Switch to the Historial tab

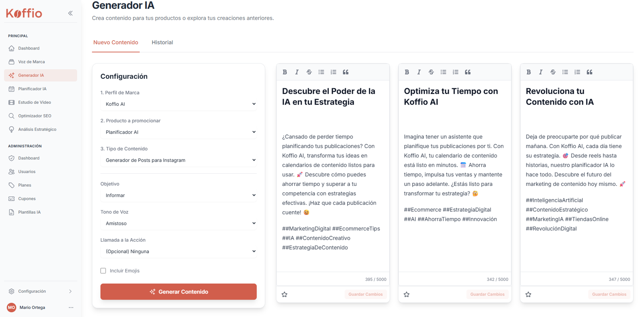click(162, 42)
